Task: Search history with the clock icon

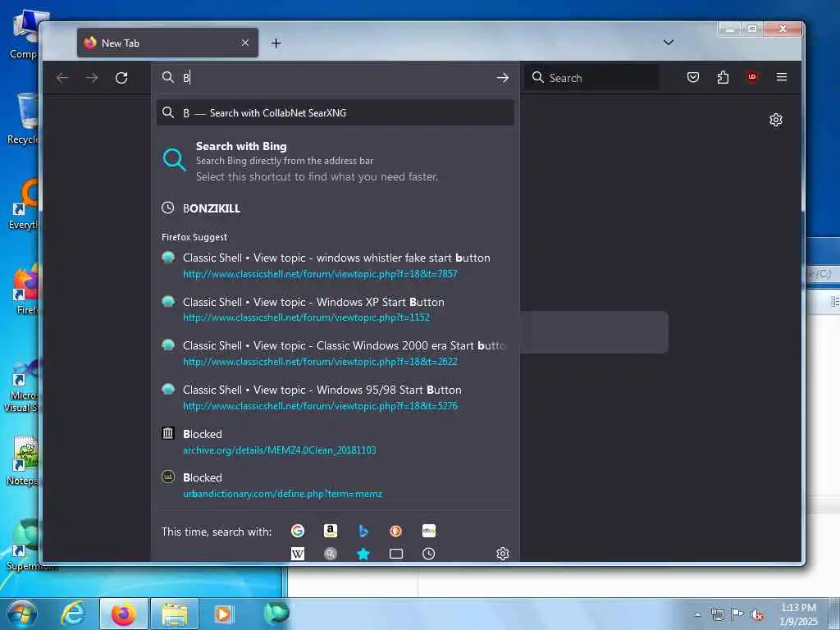Action: click(428, 554)
